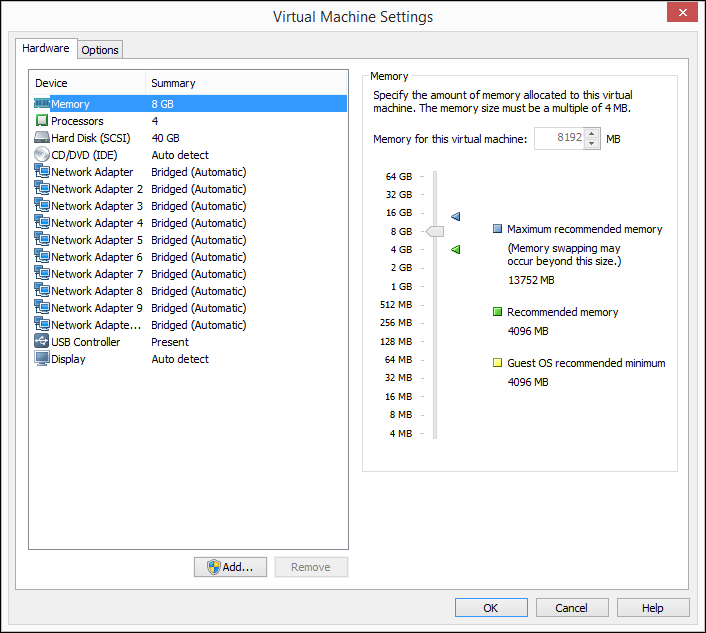706x633 pixels.
Task: Click the memory slider thumb at 8 GB
Action: [x=434, y=231]
